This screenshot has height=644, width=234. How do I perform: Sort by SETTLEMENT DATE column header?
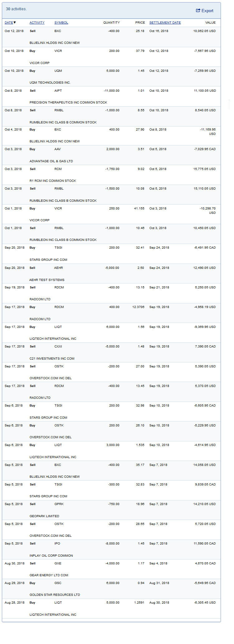click(x=165, y=23)
